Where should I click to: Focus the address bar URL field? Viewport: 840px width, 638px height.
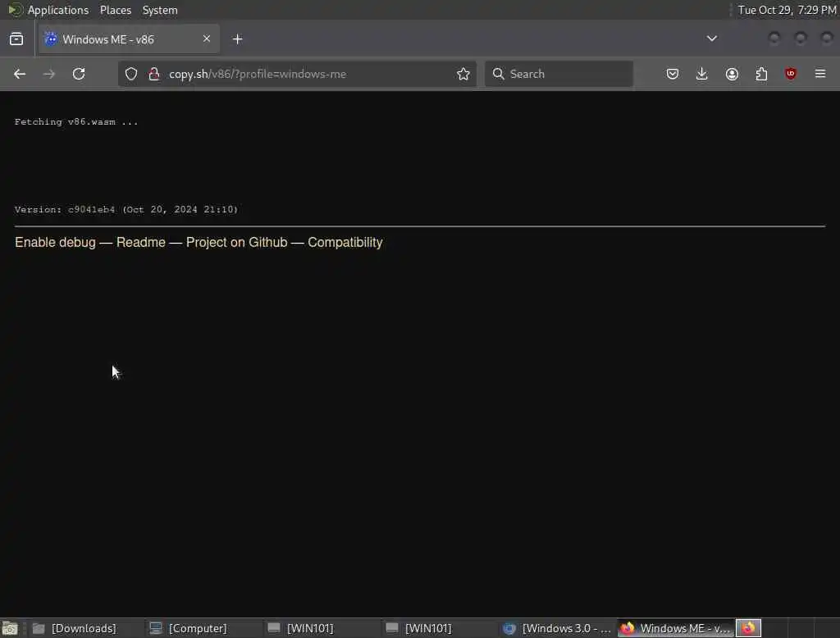pyautogui.click(x=297, y=74)
